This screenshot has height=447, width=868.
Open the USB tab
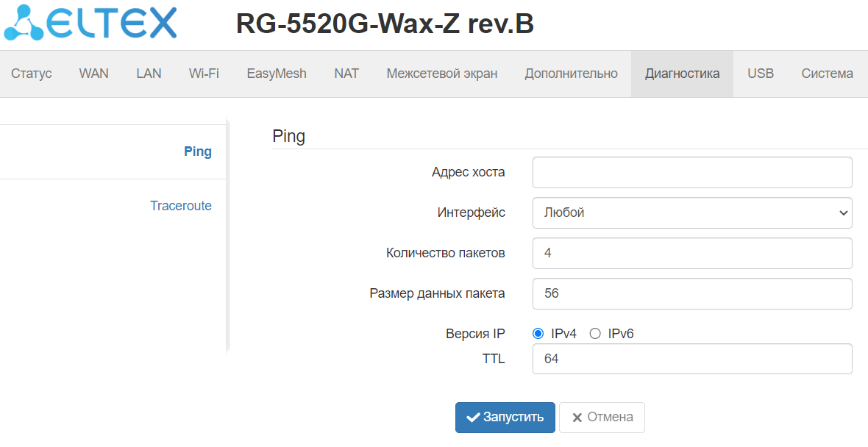(761, 74)
